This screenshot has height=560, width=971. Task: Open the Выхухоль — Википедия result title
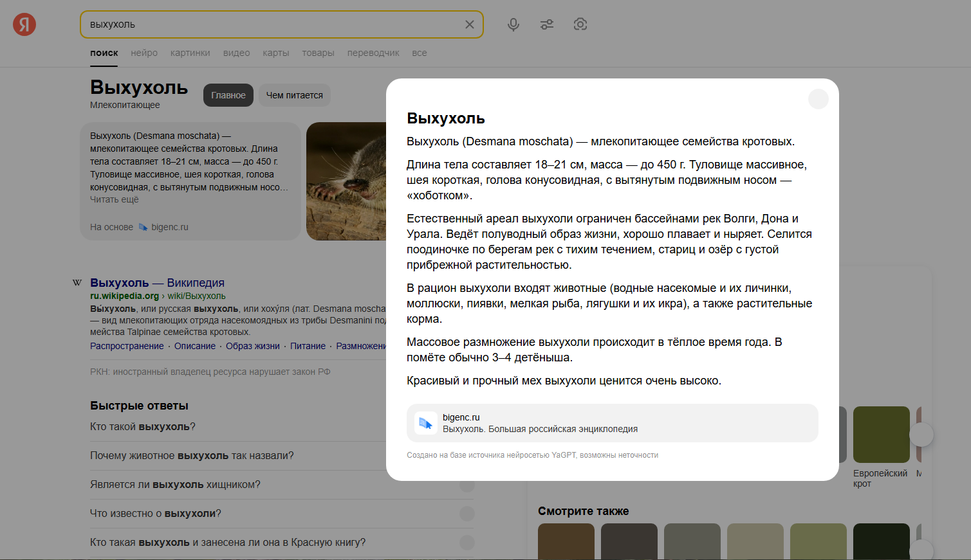pos(157,283)
